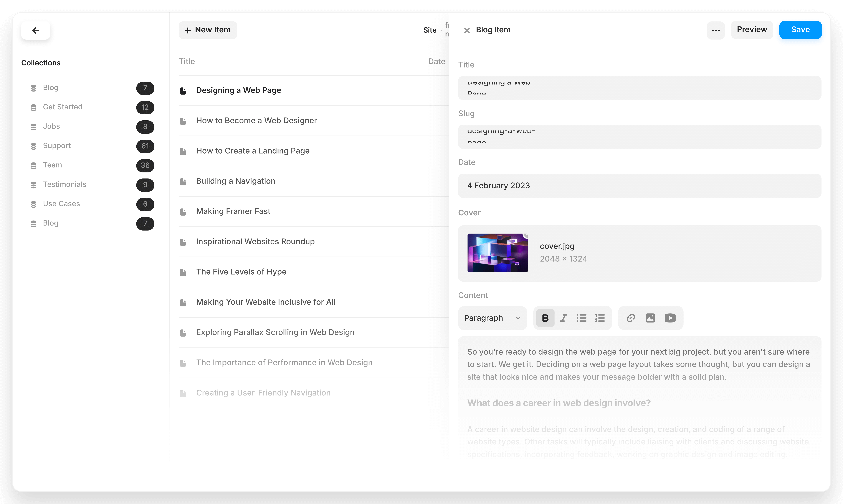The width and height of the screenshot is (843, 504).
Task: Insert a hyperlink into the content
Action: tap(631, 318)
